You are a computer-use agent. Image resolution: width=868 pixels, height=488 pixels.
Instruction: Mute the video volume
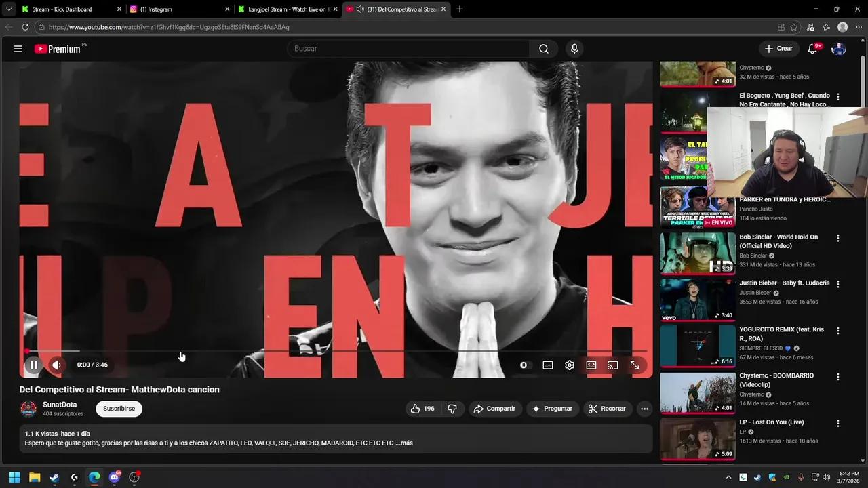tap(56, 365)
